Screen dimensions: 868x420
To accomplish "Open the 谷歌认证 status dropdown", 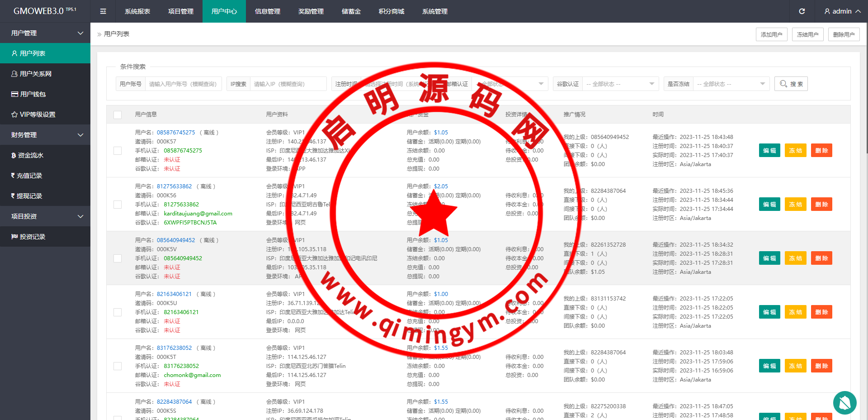I will [x=620, y=84].
